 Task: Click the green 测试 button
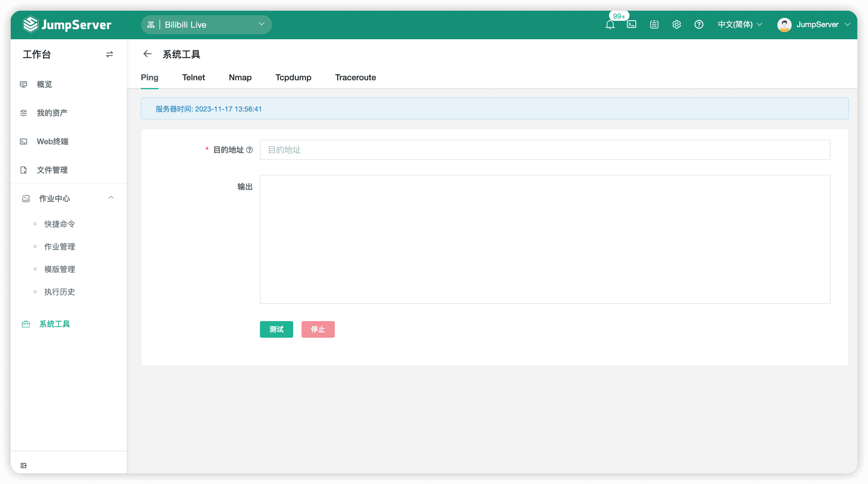coord(276,329)
